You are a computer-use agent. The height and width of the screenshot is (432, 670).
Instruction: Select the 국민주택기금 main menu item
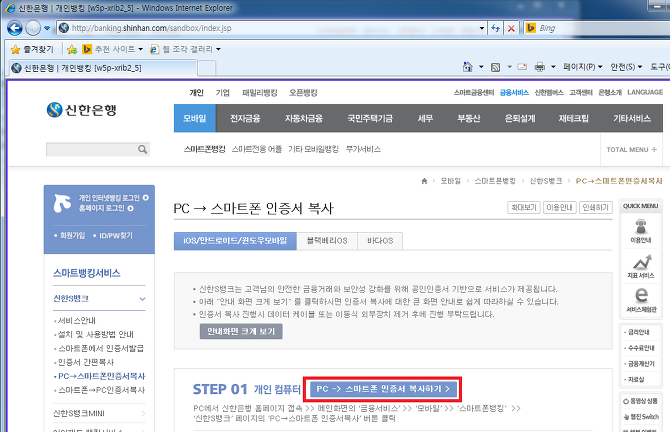370,118
